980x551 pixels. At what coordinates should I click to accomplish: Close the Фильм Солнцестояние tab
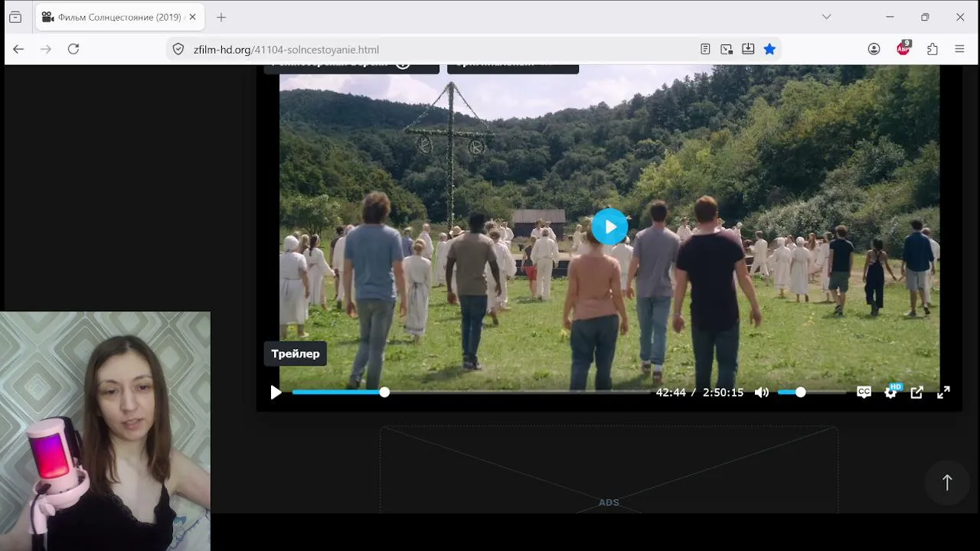(192, 17)
